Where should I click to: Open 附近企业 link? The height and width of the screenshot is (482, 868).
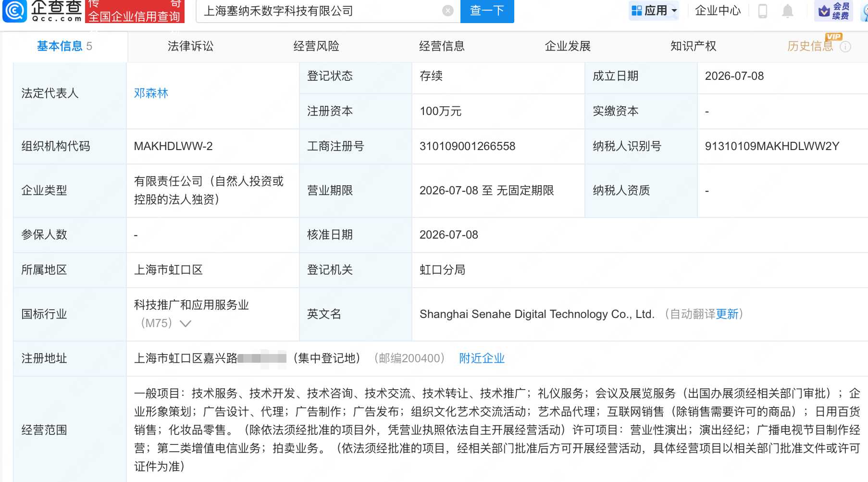[482, 358]
